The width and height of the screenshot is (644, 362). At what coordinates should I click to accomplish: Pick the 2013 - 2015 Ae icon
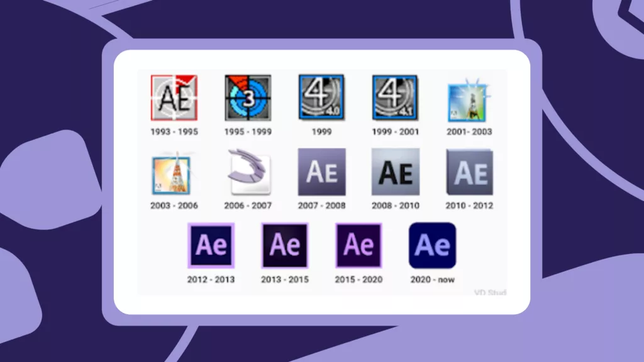(285, 246)
